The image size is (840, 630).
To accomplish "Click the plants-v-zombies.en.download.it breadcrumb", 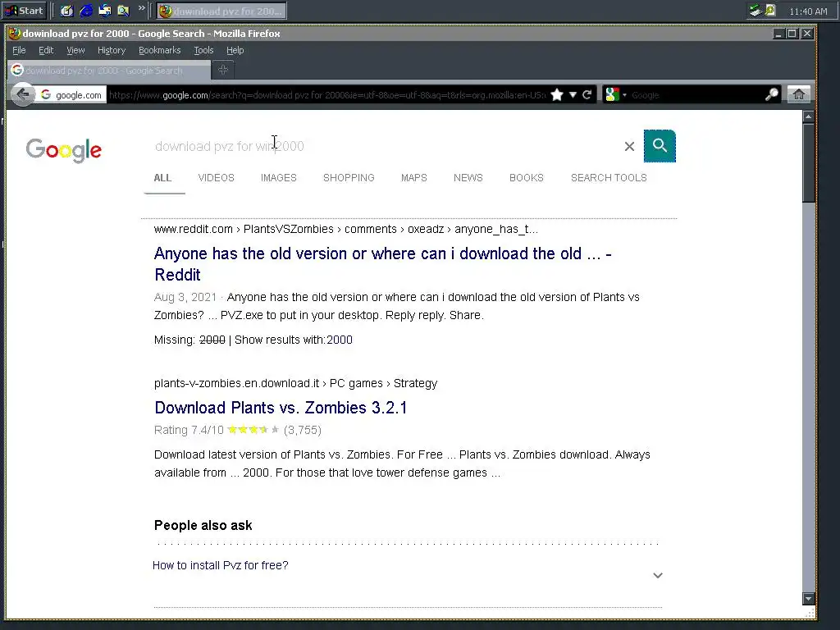I will pyautogui.click(x=295, y=384).
